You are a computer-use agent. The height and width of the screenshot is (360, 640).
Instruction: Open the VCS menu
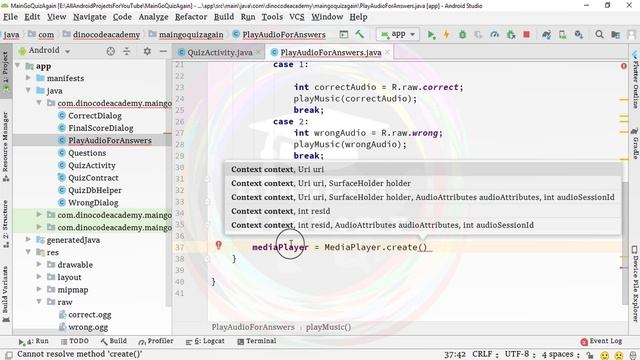[297, 17]
